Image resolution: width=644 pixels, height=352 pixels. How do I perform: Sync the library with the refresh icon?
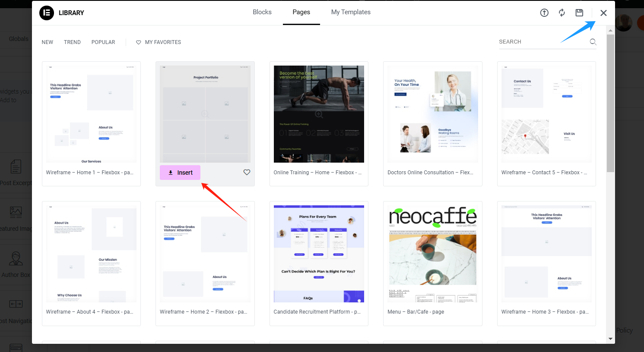(x=562, y=13)
